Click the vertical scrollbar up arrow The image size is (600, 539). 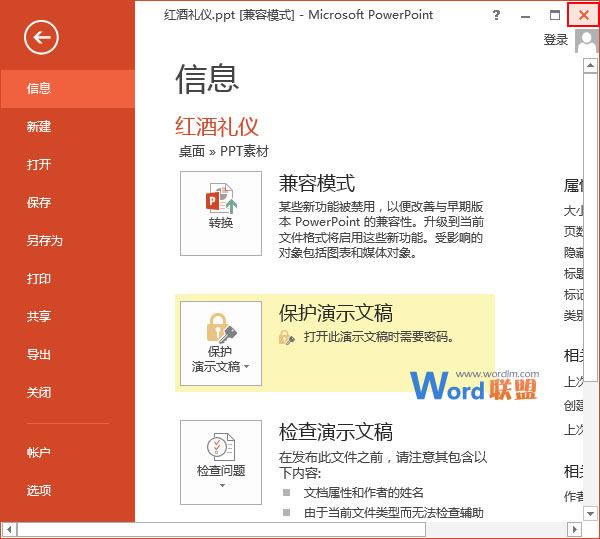point(590,65)
